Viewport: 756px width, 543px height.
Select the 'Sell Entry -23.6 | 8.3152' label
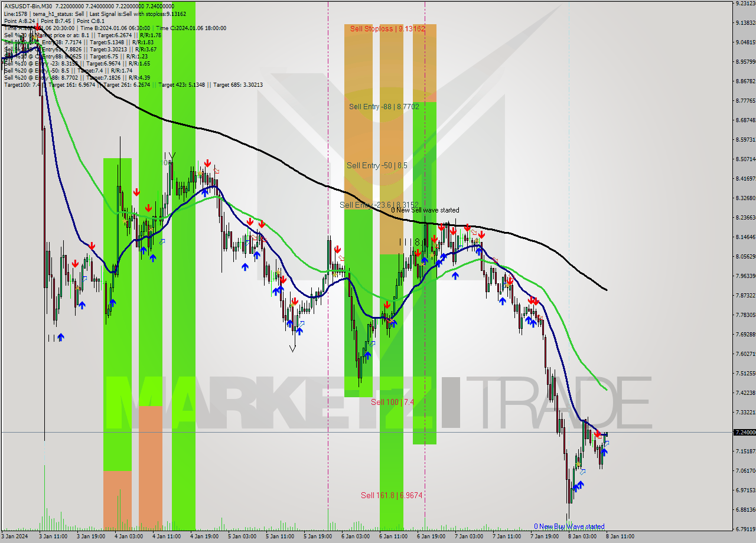(379, 205)
